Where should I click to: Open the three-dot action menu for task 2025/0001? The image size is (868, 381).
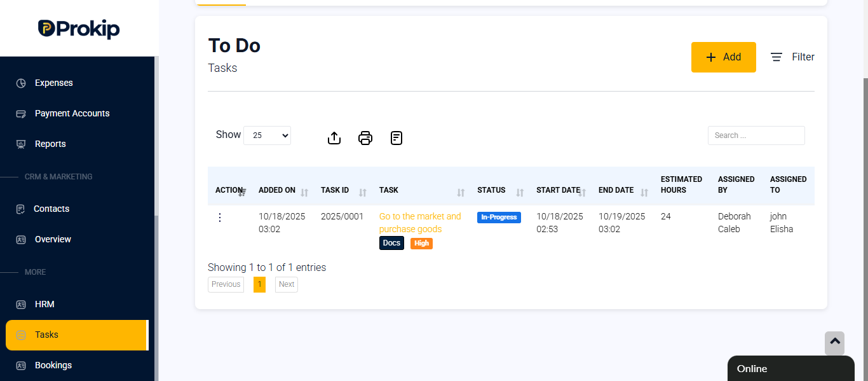(x=220, y=218)
